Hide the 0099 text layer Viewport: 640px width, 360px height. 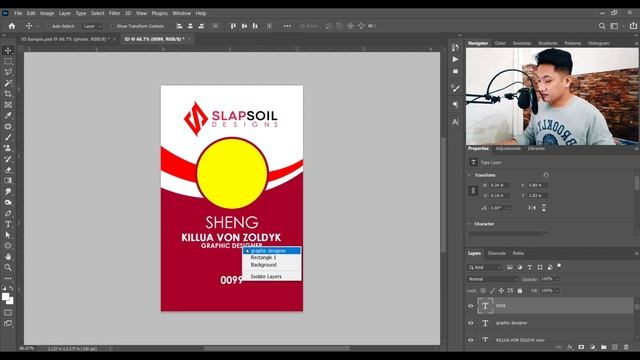471,306
